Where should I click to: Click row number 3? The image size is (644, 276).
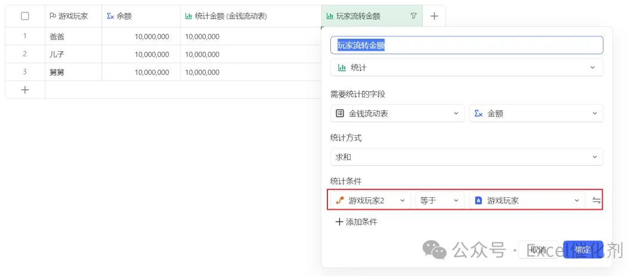click(x=24, y=72)
